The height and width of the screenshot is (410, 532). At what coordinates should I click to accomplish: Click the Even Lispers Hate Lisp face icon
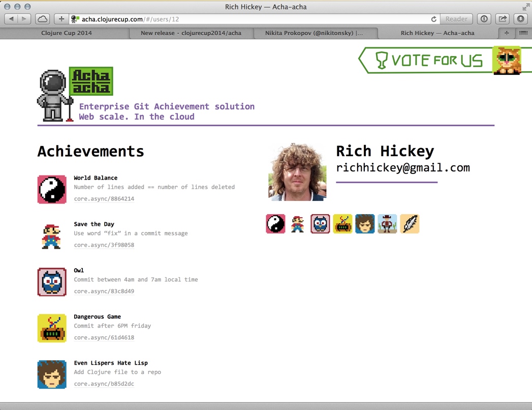click(x=51, y=373)
